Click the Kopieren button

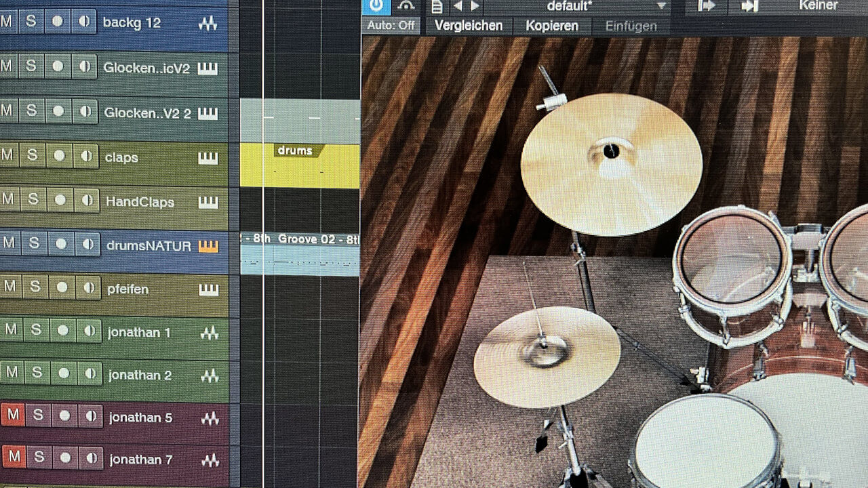(552, 26)
